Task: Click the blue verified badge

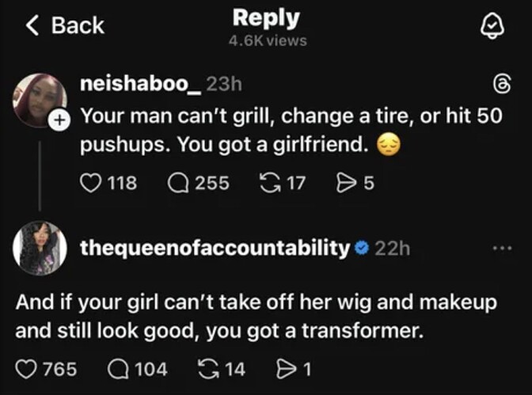Action: 362,249
